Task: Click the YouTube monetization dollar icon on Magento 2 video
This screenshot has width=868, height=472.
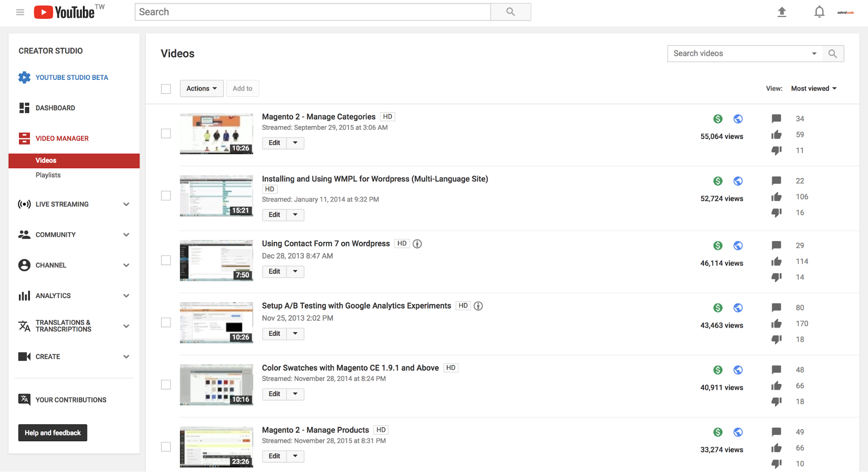Action: [716, 118]
